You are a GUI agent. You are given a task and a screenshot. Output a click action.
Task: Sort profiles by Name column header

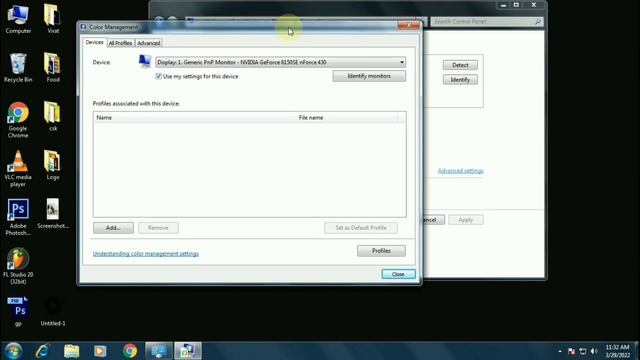(x=194, y=118)
